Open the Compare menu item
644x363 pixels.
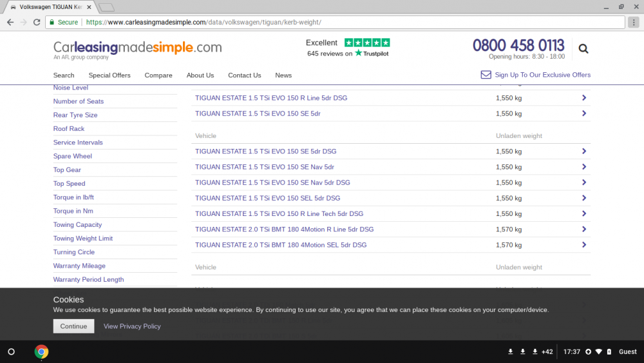point(158,75)
